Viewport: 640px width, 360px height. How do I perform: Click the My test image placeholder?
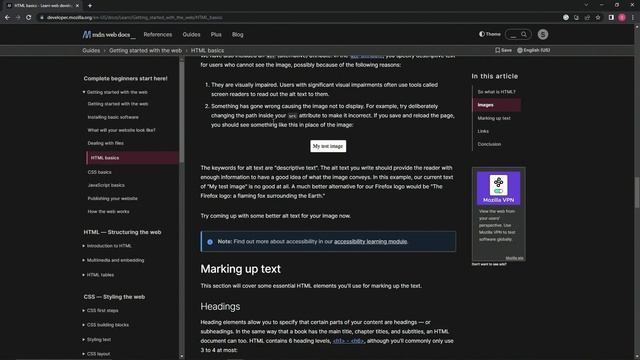point(328,146)
